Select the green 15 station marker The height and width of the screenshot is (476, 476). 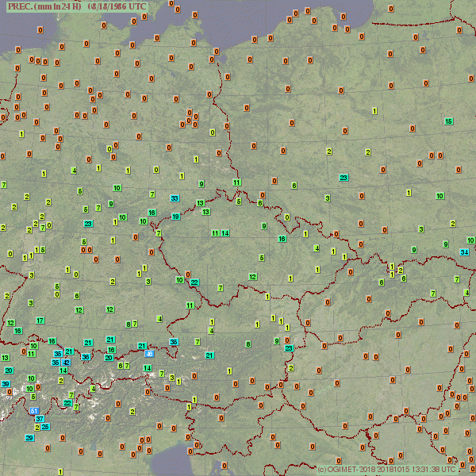(449, 121)
